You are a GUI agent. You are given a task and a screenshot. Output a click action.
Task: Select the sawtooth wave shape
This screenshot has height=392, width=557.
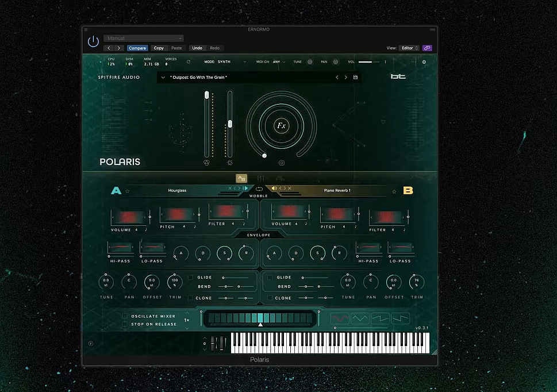click(x=380, y=318)
